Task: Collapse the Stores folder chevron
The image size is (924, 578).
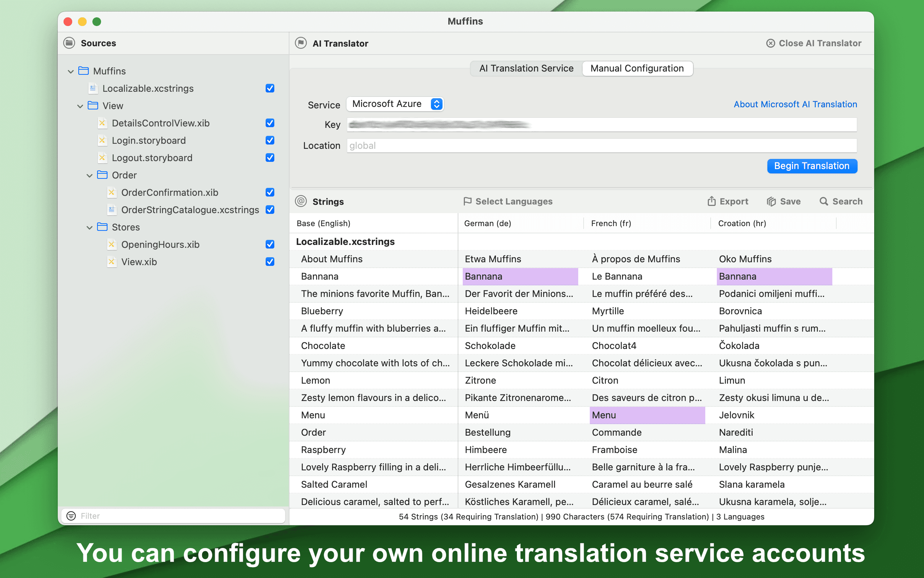Action: coord(90,228)
